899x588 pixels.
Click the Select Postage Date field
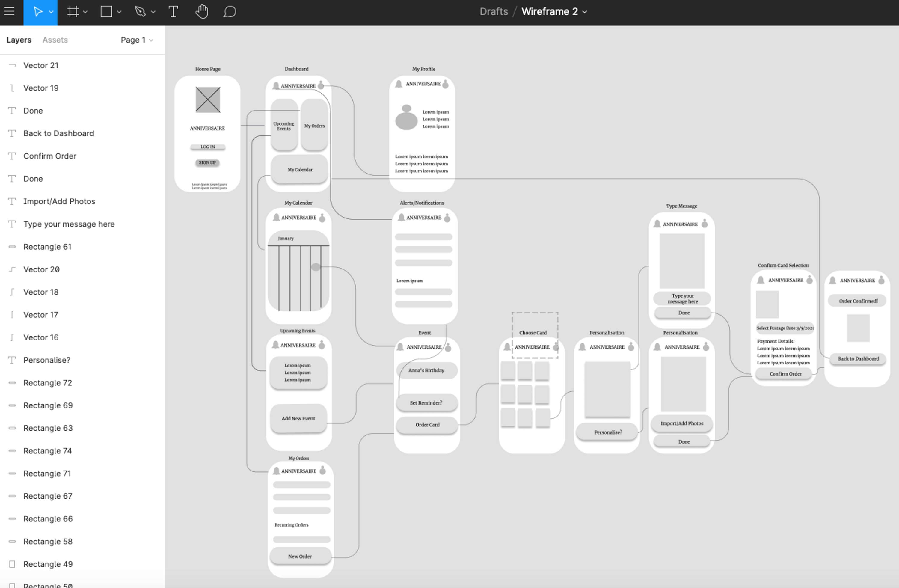[x=785, y=328]
